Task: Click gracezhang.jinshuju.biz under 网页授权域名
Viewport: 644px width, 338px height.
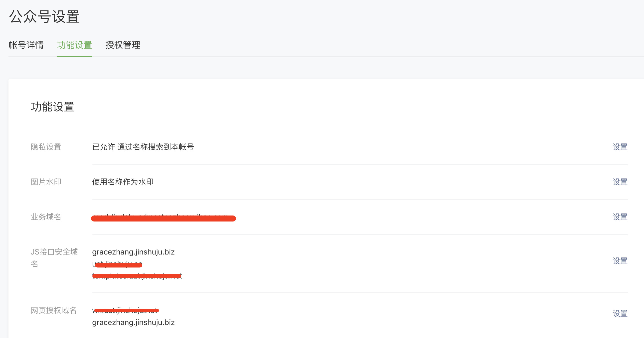Action: [133, 322]
